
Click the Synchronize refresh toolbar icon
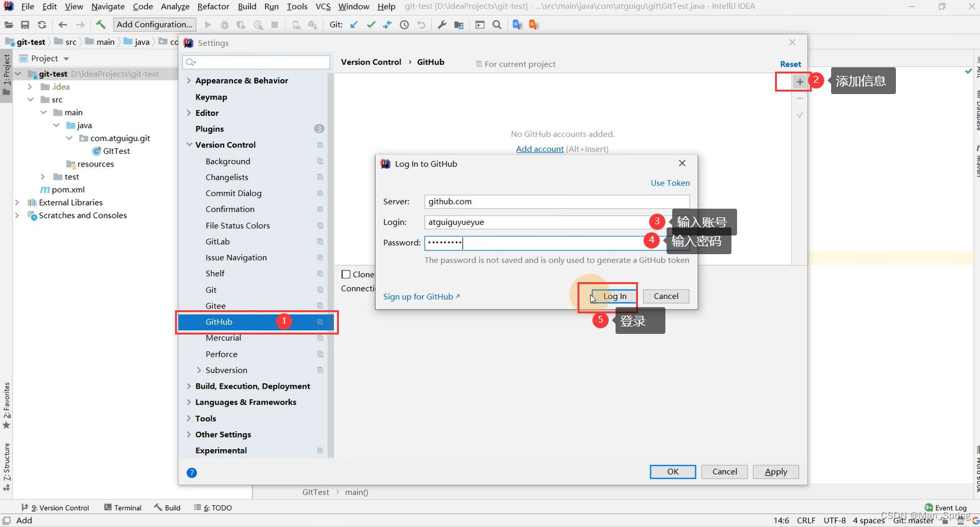click(42, 25)
